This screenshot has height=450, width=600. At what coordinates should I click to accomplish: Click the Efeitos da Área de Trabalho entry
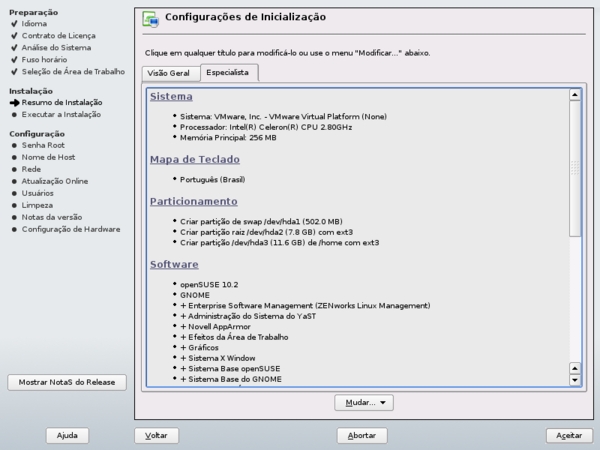click(x=234, y=337)
